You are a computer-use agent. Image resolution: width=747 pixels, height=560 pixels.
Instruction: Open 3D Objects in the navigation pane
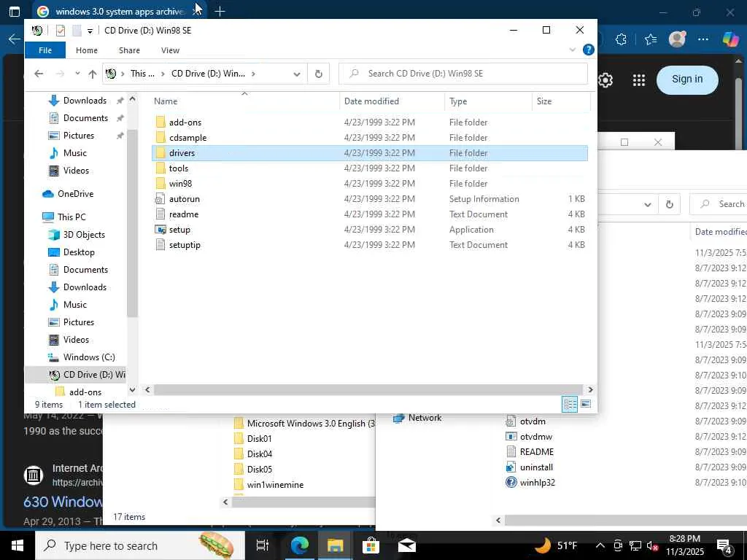coord(84,235)
